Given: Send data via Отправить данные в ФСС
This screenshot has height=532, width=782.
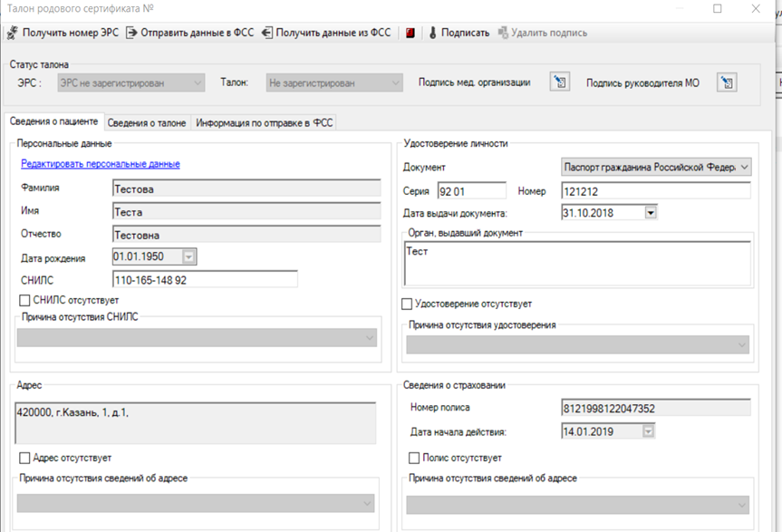Looking at the screenshot, I should (189, 33).
